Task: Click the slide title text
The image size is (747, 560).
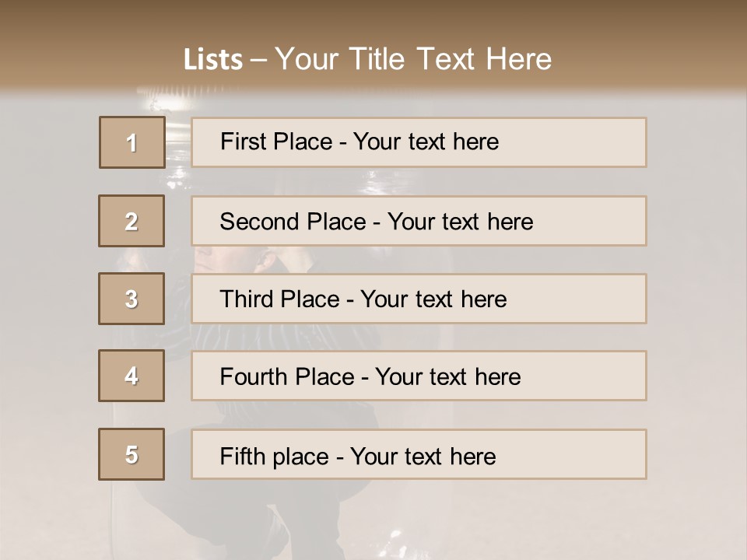Action: [367, 59]
